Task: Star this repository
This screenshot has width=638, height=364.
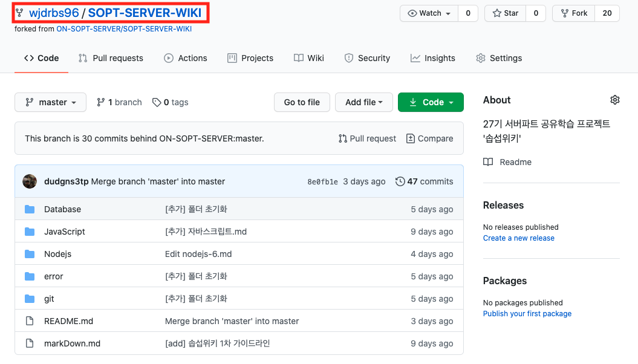Action: click(x=506, y=13)
